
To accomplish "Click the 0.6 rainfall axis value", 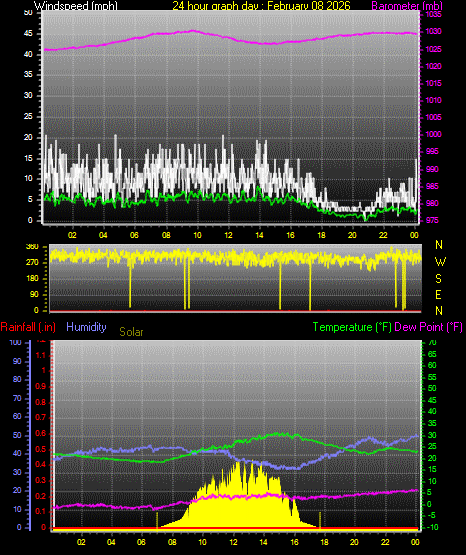I will pos(41,434).
